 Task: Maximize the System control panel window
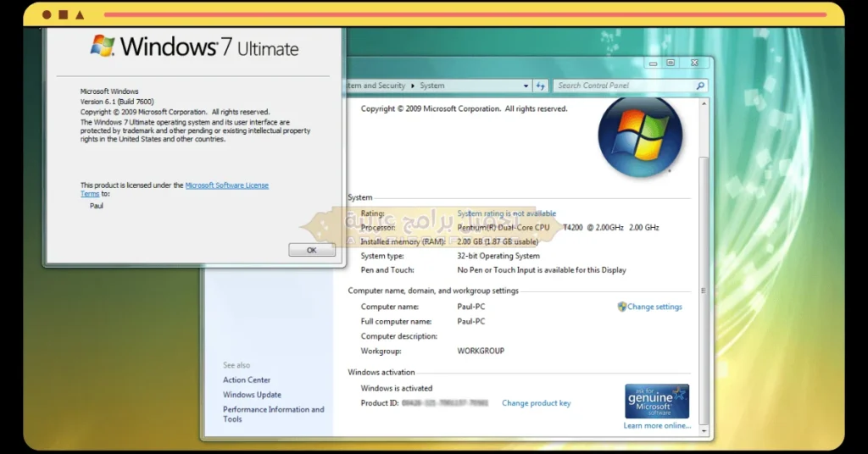[x=670, y=63]
